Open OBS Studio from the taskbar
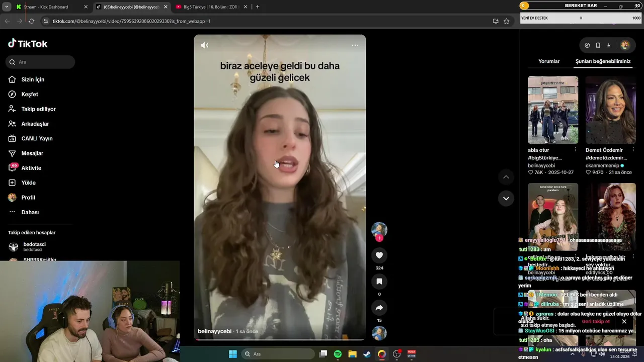 (396, 354)
